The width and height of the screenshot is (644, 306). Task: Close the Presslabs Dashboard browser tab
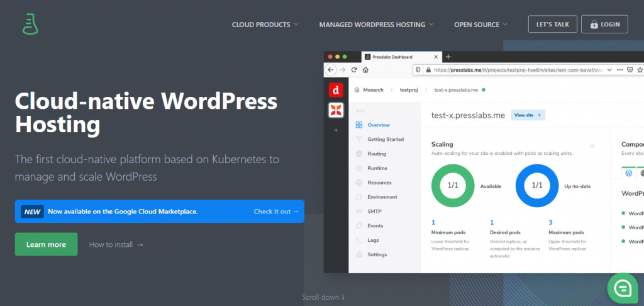coord(436,57)
